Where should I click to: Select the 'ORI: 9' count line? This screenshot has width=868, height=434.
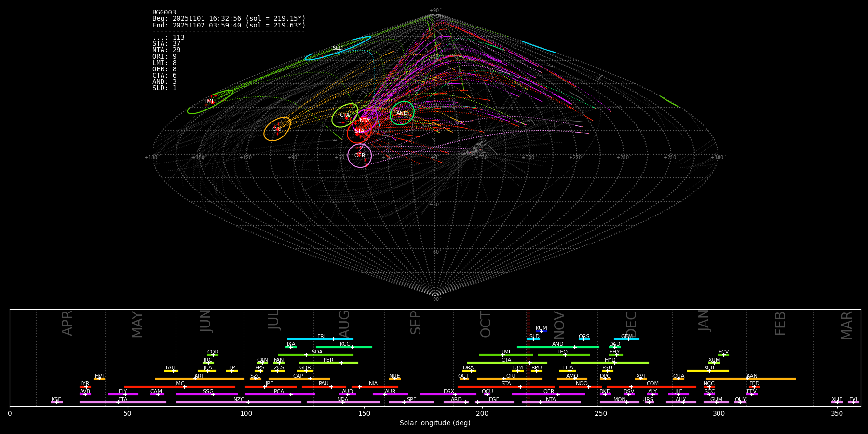(x=164, y=56)
